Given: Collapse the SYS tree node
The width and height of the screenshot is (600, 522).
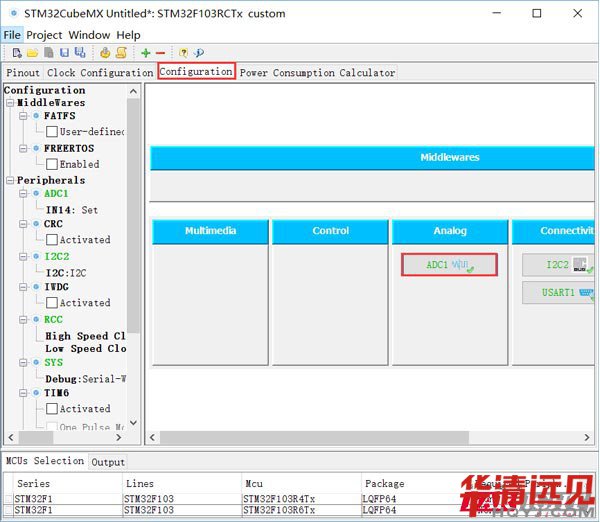Looking at the screenshot, I should click(x=23, y=362).
